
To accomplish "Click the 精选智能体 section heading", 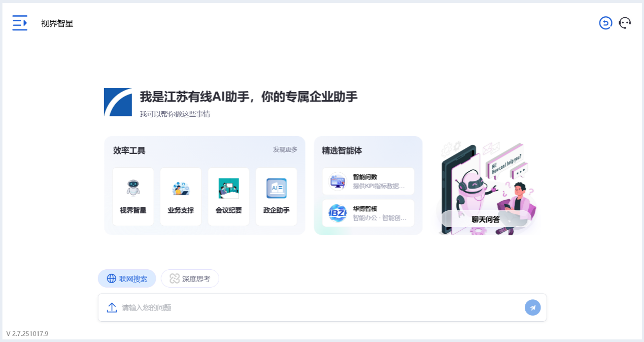I will pos(342,151).
